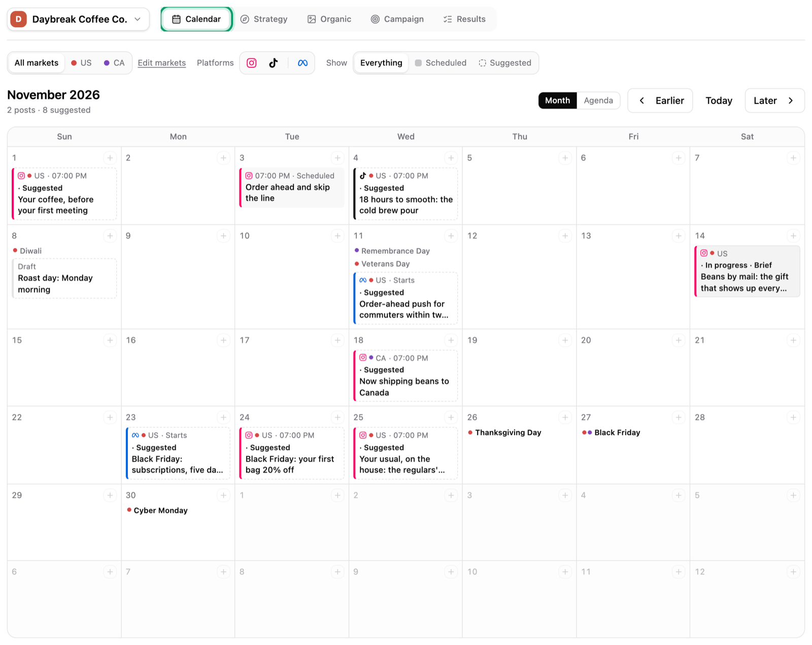Switch to the Month view
This screenshot has width=812, height=645.
point(557,100)
